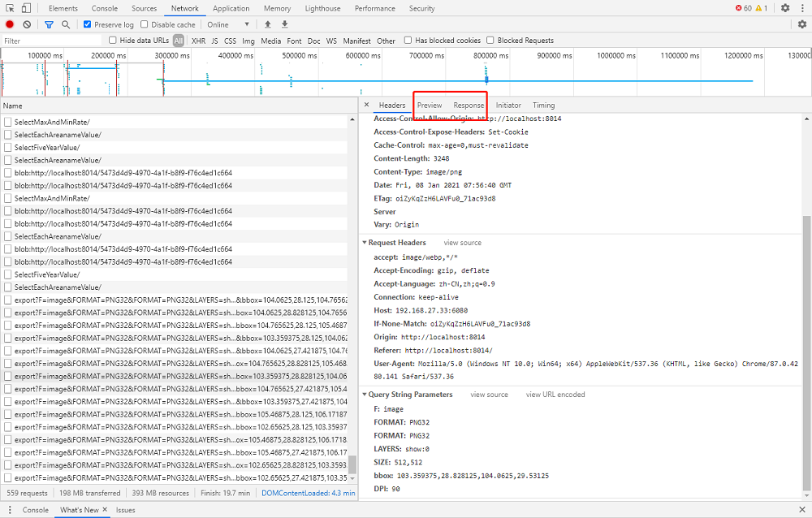
Task: Click the request list vertical scrollbar thumb
Action: [x=352, y=464]
